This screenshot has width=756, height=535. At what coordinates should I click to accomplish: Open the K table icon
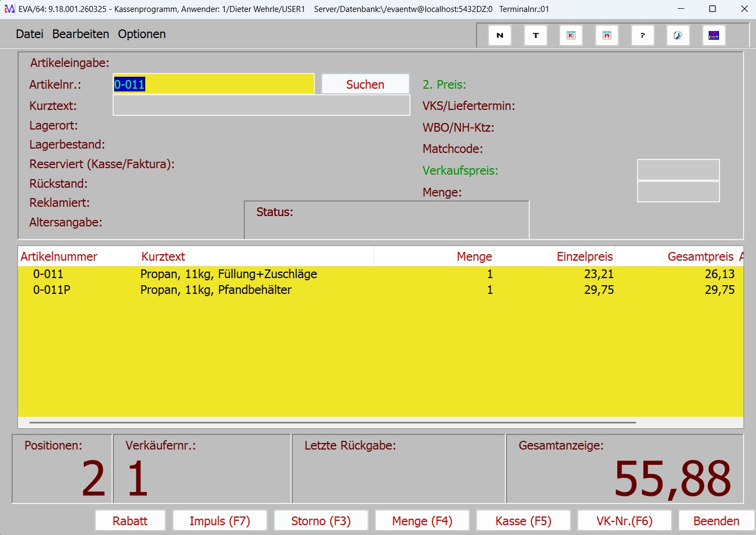tap(571, 35)
